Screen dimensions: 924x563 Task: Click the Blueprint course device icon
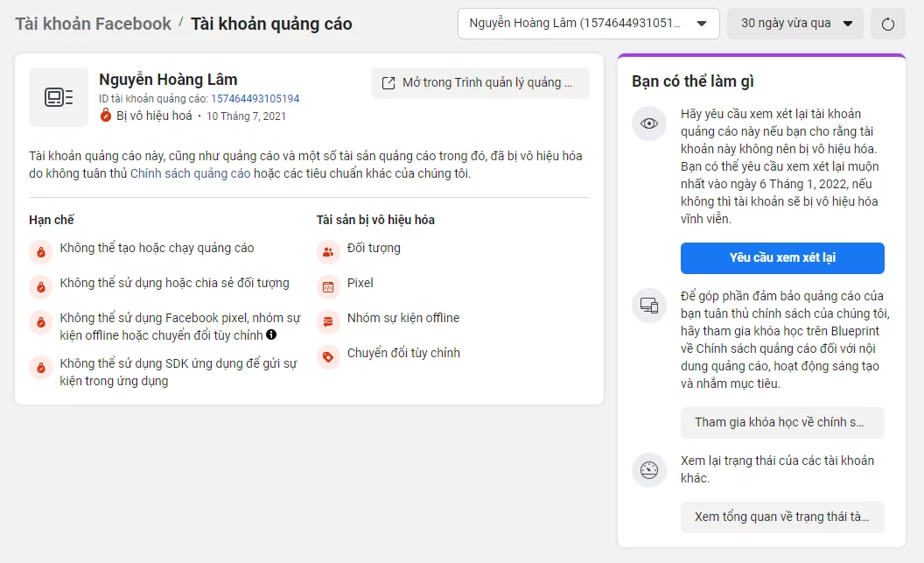pyautogui.click(x=648, y=306)
